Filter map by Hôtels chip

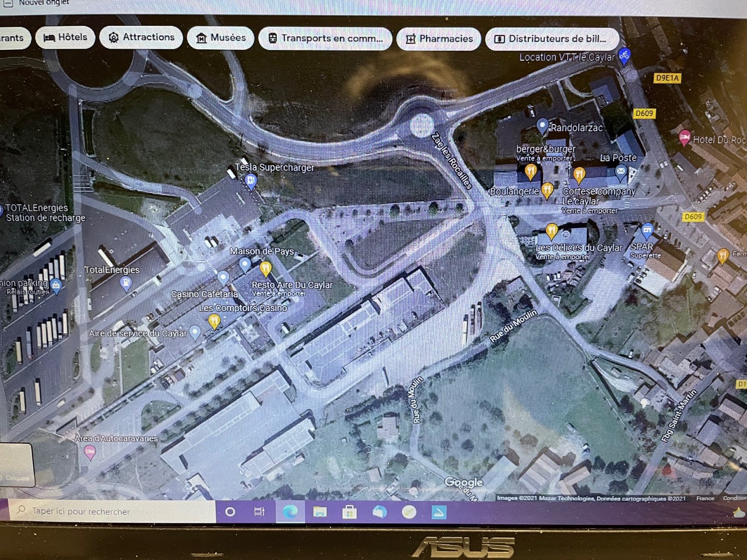(x=65, y=37)
